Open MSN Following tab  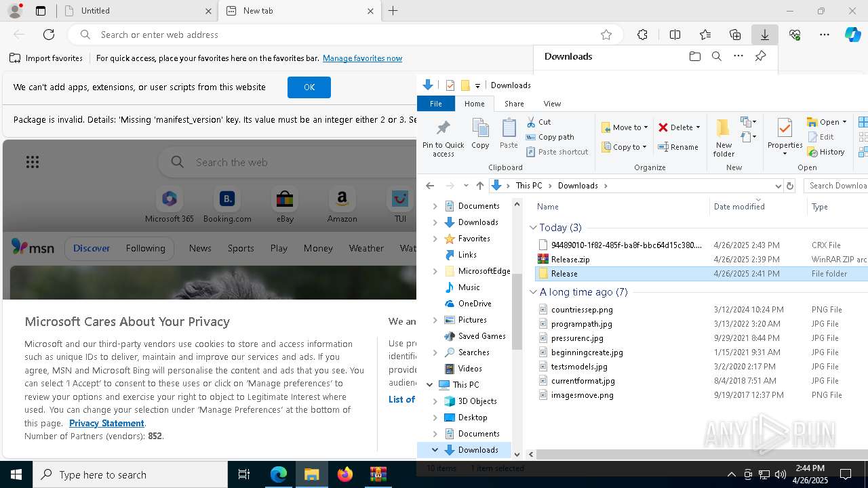click(x=145, y=248)
